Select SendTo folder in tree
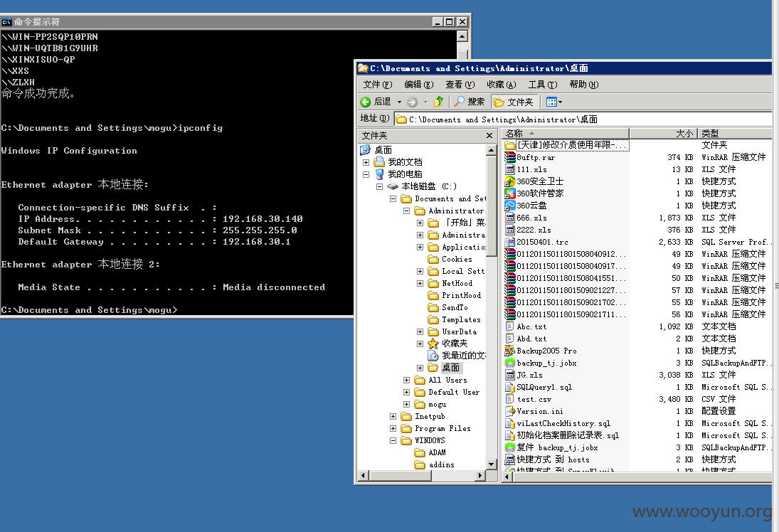The height and width of the screenshot is (532, 779). tap(447, 307)
